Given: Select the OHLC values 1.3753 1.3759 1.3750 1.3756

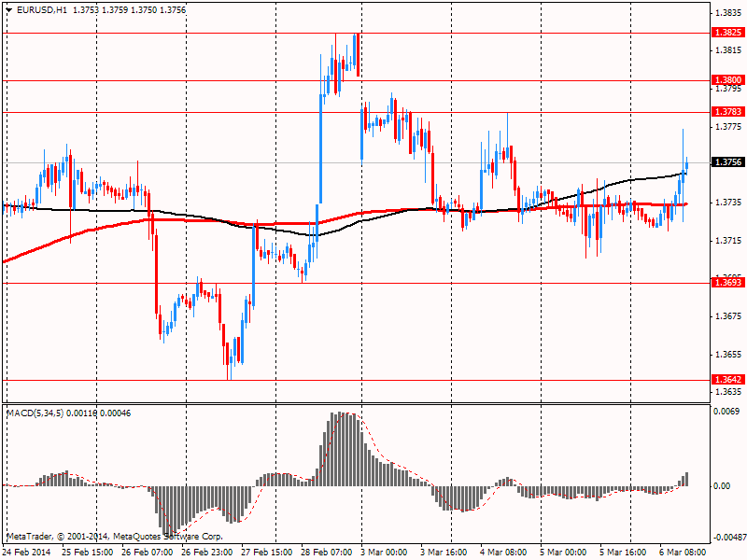Looking at the screenshot, I should tap(129, 10).
